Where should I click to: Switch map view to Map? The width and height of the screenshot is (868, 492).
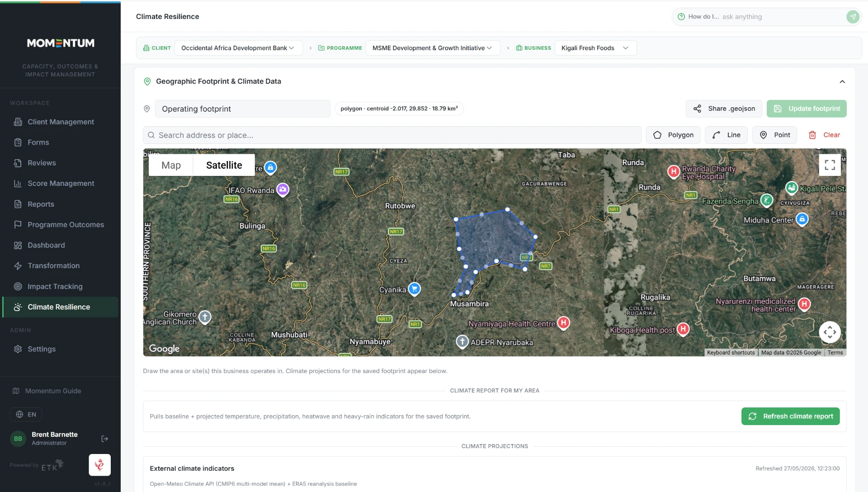coord(171,165)
